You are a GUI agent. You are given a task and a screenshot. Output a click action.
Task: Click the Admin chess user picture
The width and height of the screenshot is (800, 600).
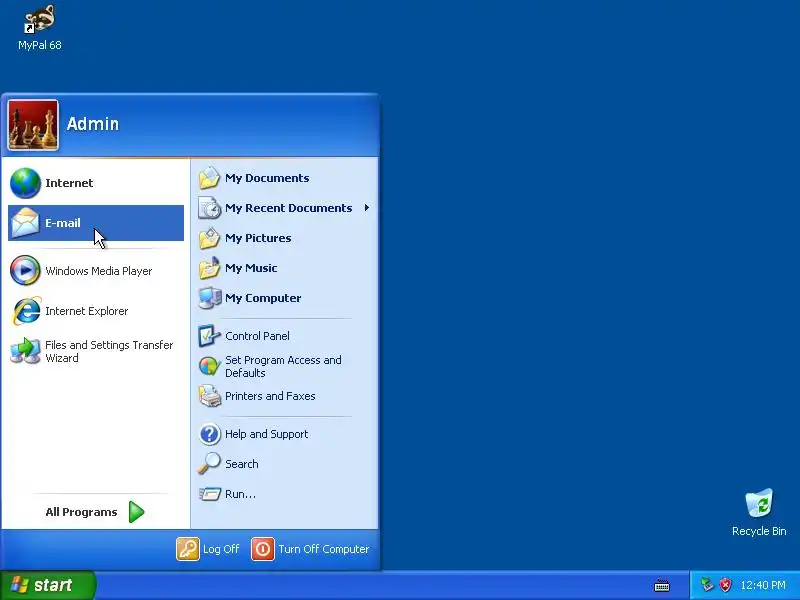[x=33, y=126]
